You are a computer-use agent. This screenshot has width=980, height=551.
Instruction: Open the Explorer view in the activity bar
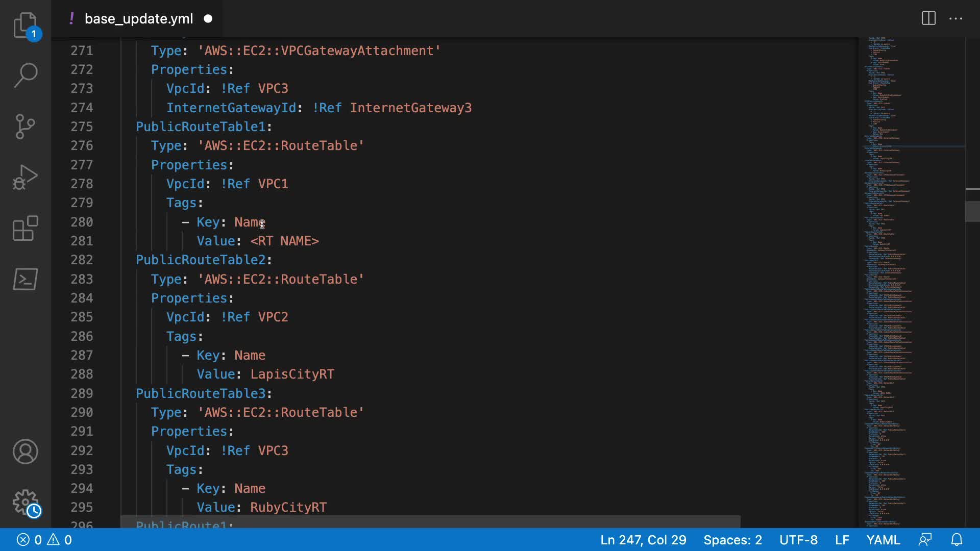[25, 24]
